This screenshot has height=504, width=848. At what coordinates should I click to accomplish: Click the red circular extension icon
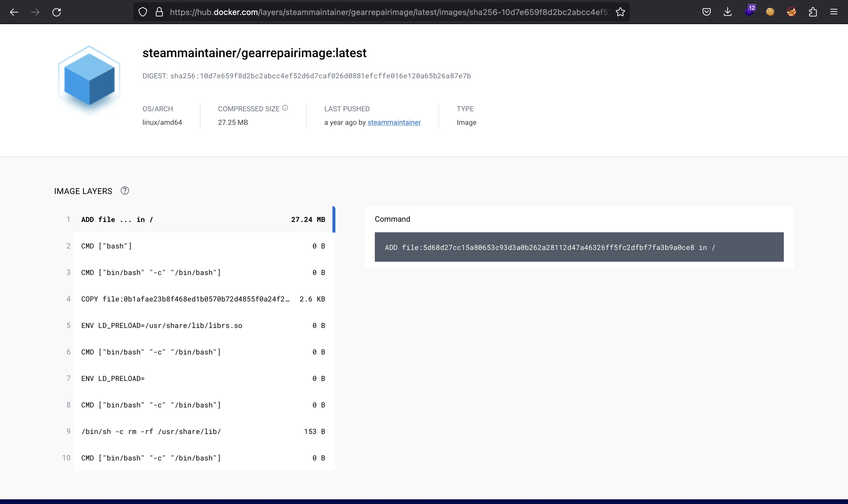click(791, 12)
